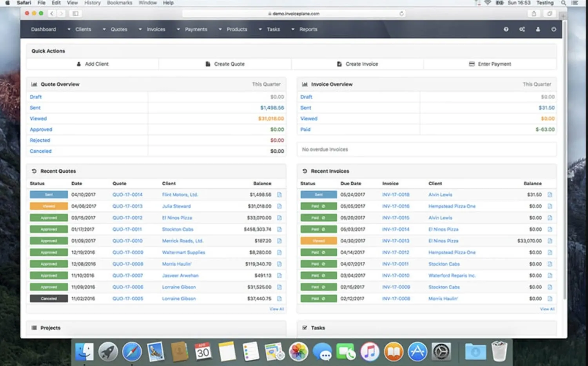Click the Add Client quick action
The height and width of the screenshot is (366, 588).
pyautogui.click(x=93, y=64)
